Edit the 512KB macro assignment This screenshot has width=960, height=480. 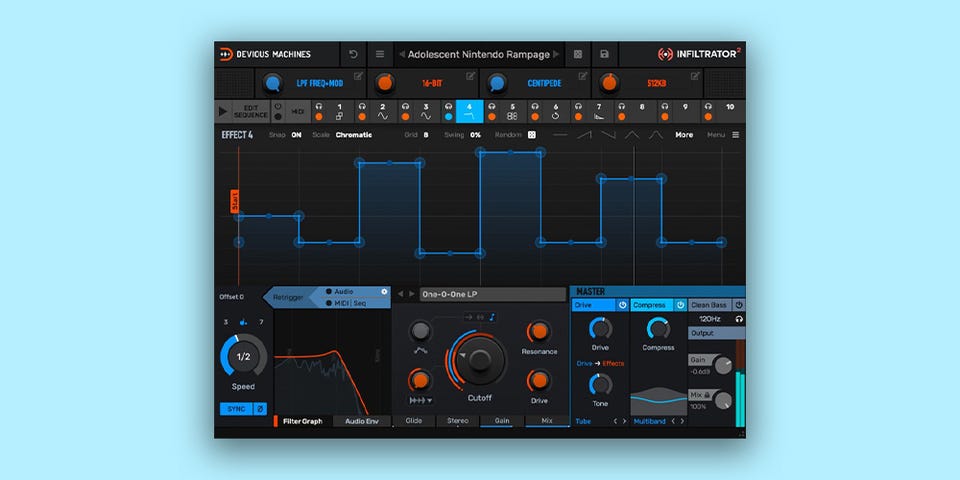tap(695, 76)
